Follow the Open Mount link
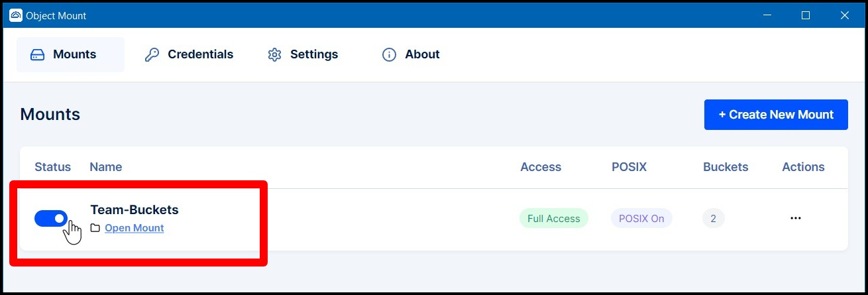868x295 pixels. tap(135, 228)
